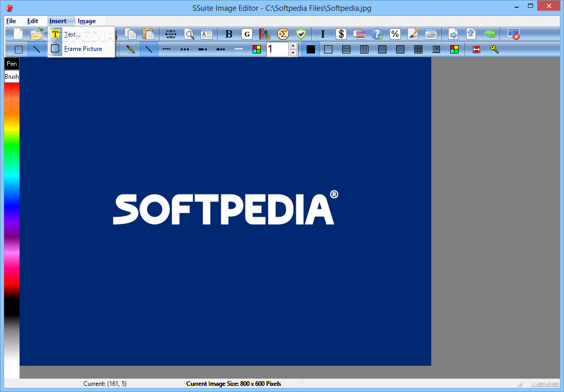Click the New blank document icon
The height and width of the screenshot is (392, 564).
18,34
